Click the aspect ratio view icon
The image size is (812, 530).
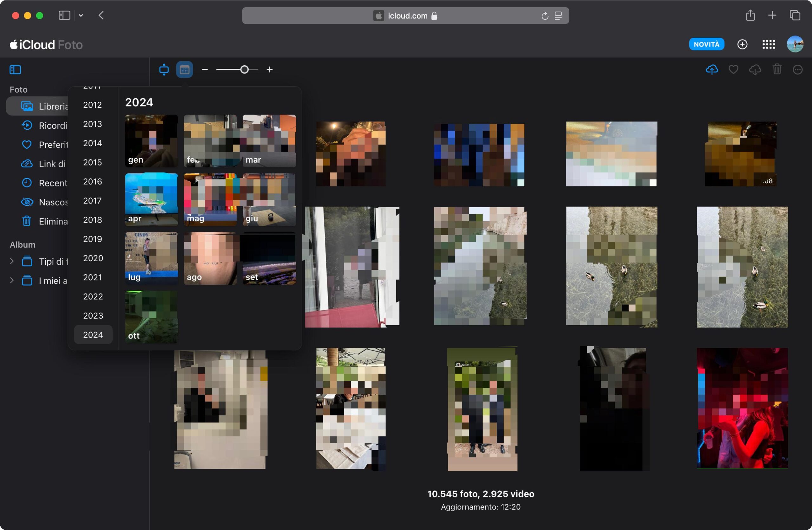click(164, 69)
